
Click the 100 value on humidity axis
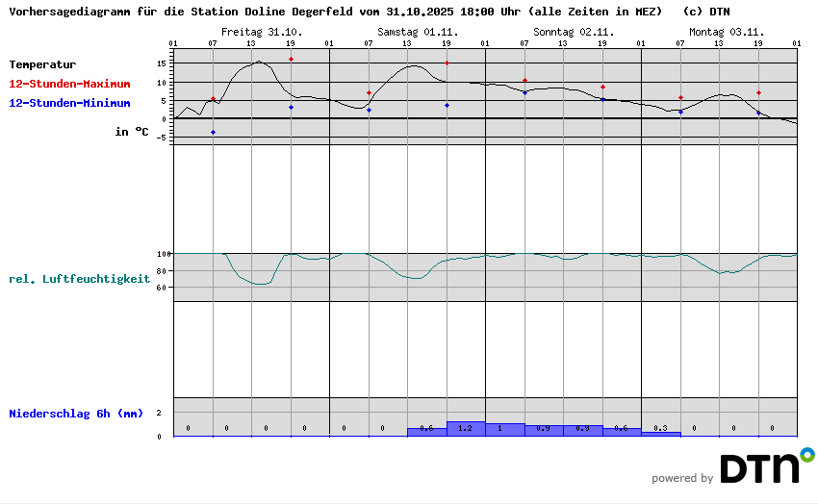tap(164, 253)
